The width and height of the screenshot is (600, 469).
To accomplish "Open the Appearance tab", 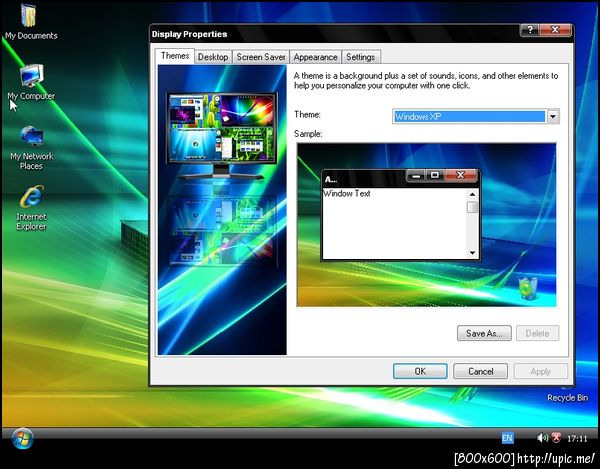I will click(x=315, y=57).
